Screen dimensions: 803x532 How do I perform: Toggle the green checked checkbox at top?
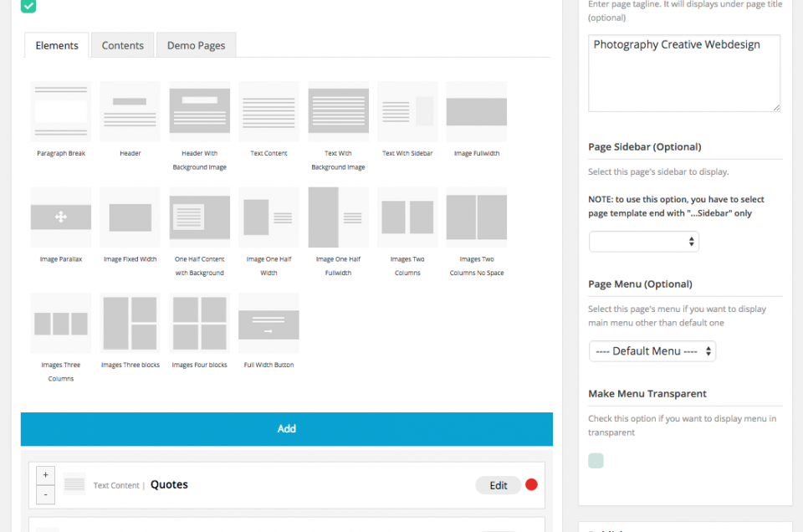[x=28, y=6]
